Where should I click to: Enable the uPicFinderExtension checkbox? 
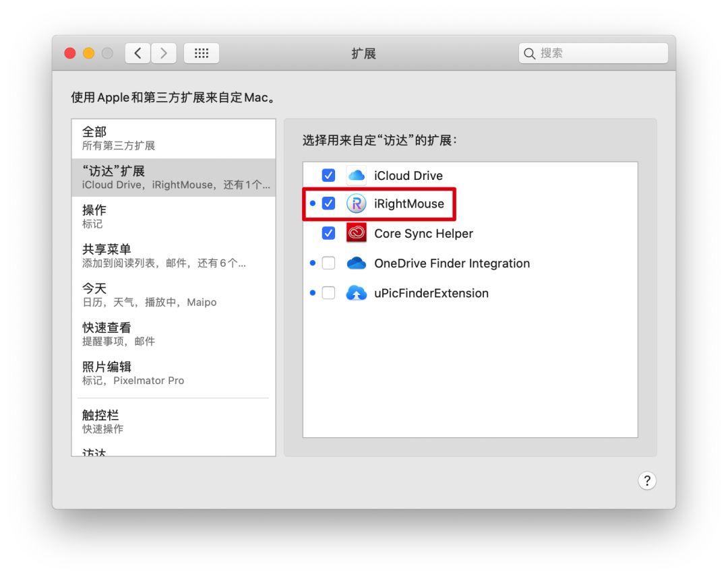pyautogui.click(x=328, y=293)
